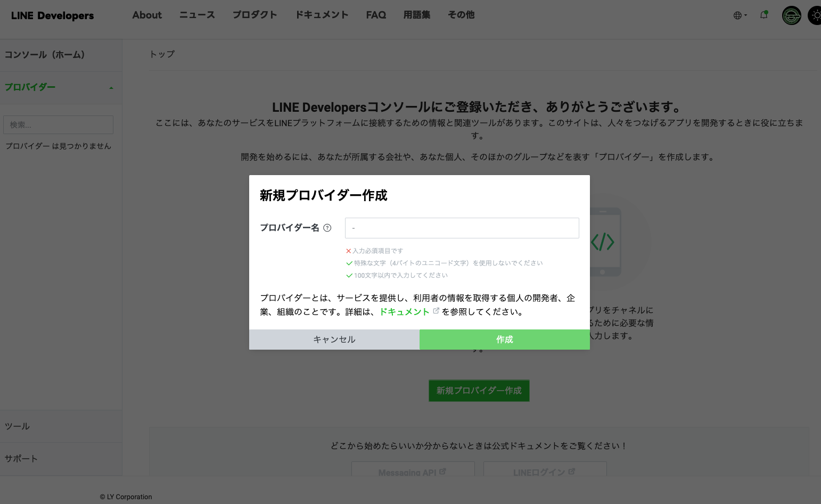The width and height of the screenshot is (821, 504).
Task: Click the code phone illustration icon
Action: 604,242
